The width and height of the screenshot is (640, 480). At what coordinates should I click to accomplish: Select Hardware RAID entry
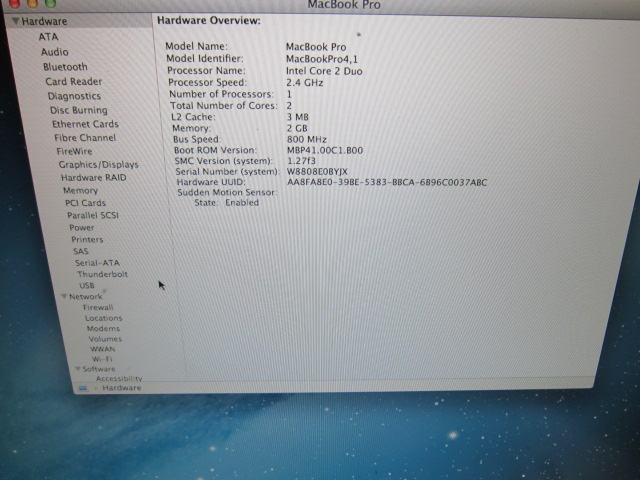pos(93,178)
